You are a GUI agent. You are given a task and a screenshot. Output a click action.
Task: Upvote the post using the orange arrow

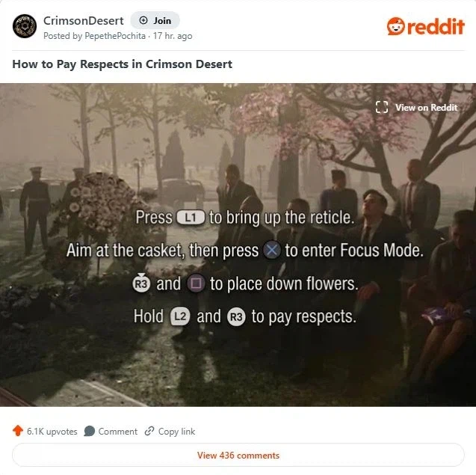pyautogui.click(x=18, y=431)
